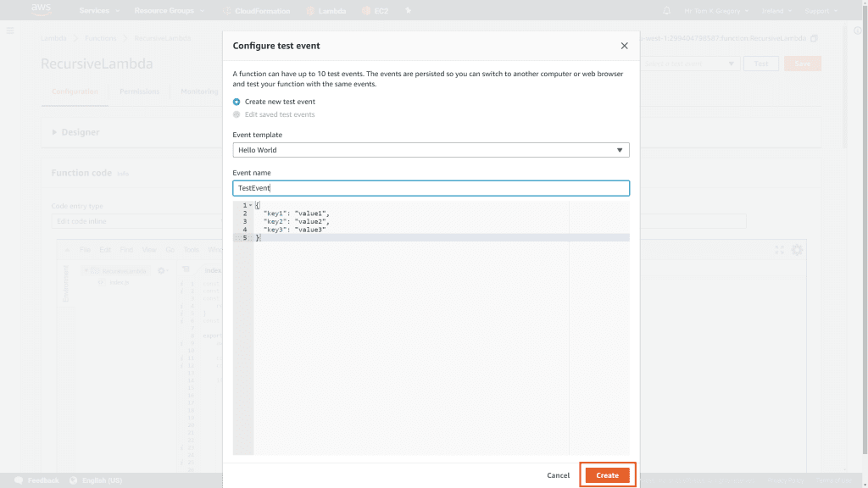Expand the Services menu in navbar
Image resolution: width=868 pixels, height=488 pixels.
pos(98,11)
